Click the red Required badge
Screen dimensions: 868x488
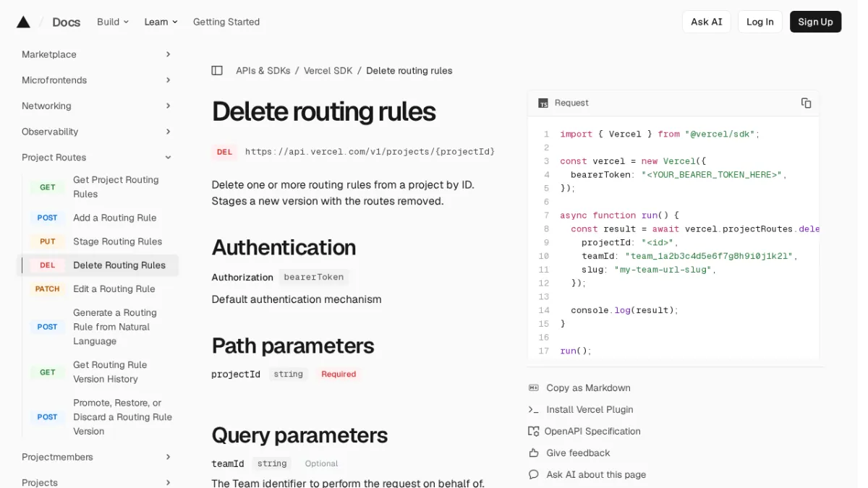(x=339, y=374)
